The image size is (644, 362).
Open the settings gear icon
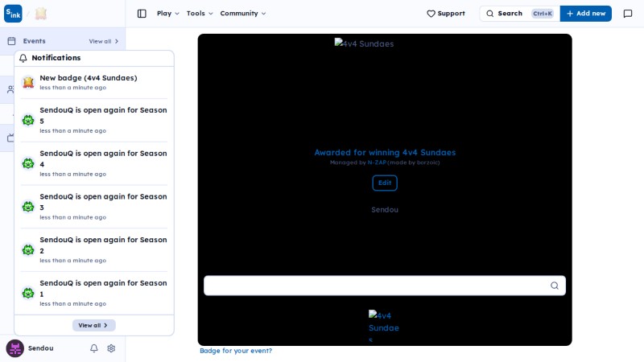coord(111,348)
